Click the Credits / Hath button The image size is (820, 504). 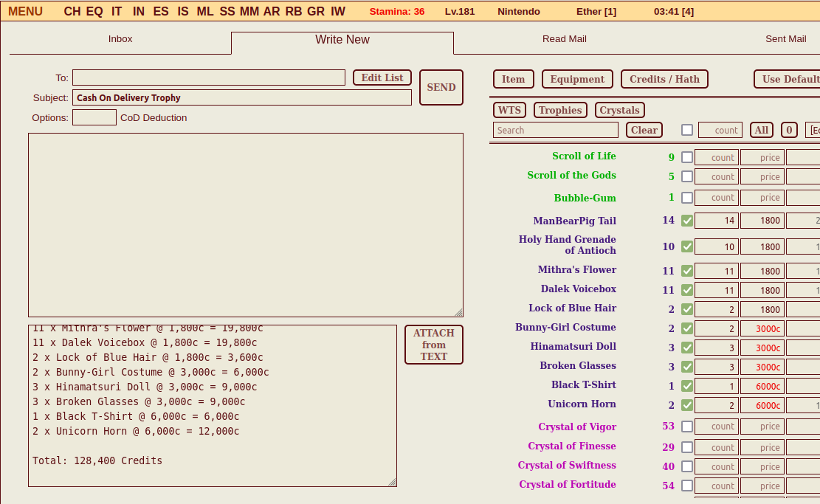[x=664, y=79]
